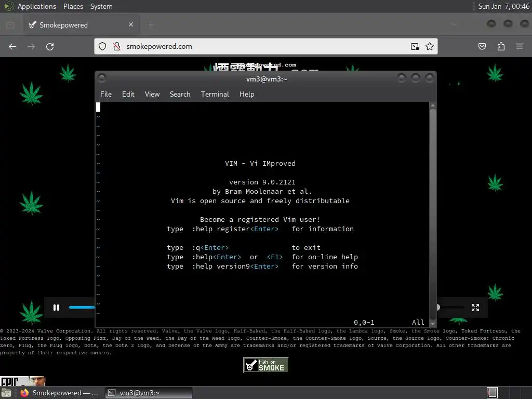This screenshot has height=399, width=532.
Task: Click the 'version 9.0.2121' line
Action: 262,182
